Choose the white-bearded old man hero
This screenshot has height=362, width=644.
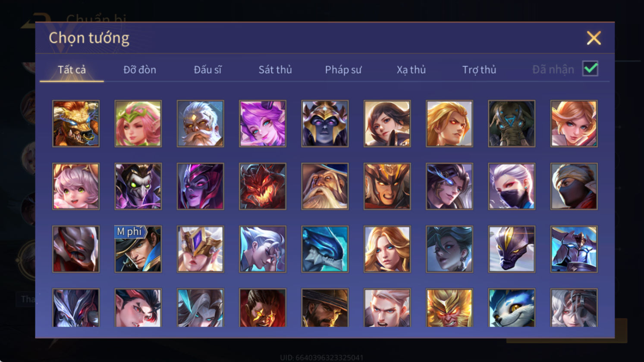(200, 124)
